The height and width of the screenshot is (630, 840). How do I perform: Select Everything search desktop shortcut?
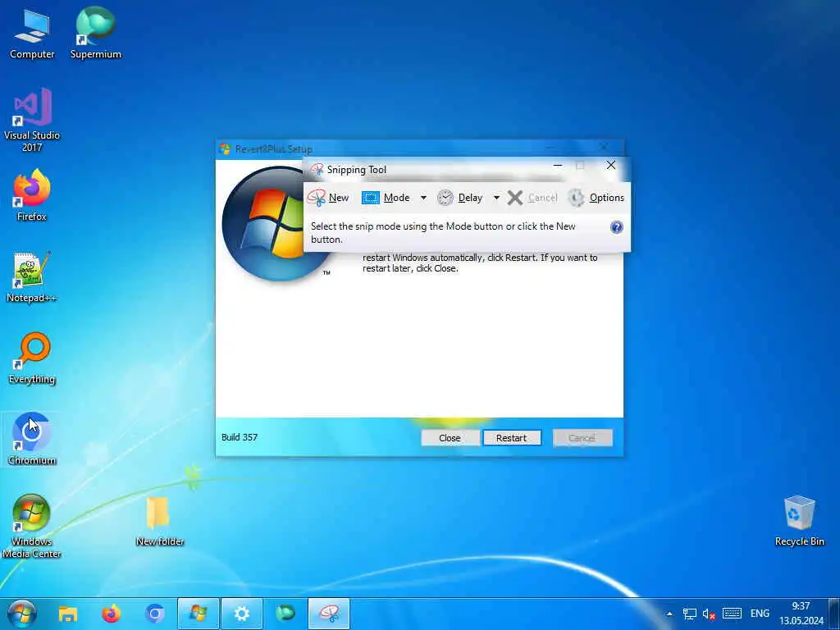pos(32,358)
